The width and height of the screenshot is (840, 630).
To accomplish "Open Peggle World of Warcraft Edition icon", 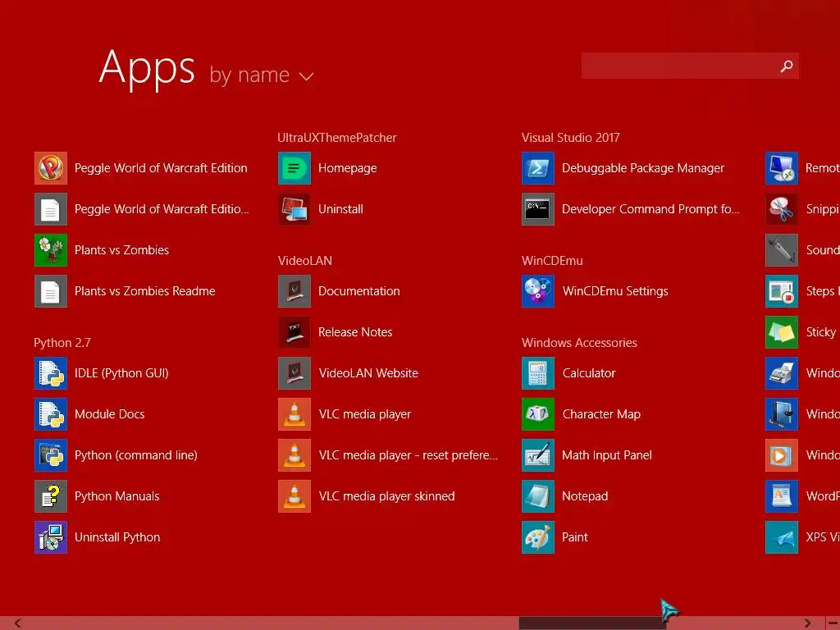I will coord(50,168).
